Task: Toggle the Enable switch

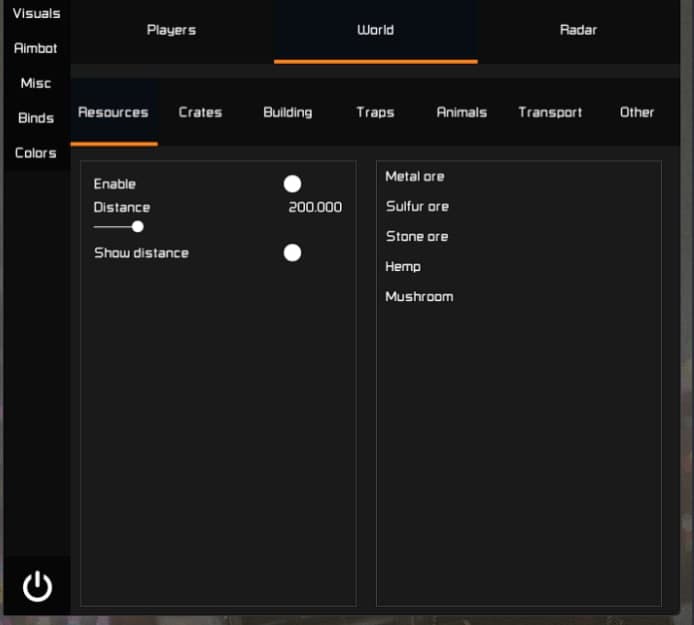Action: 292,184
